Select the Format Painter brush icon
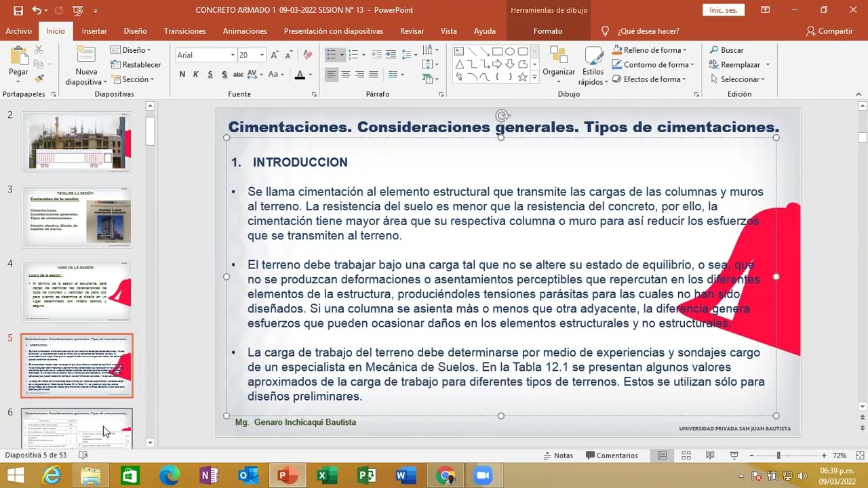The width and height of the screenshot is (868, 488). pos(39,79)
